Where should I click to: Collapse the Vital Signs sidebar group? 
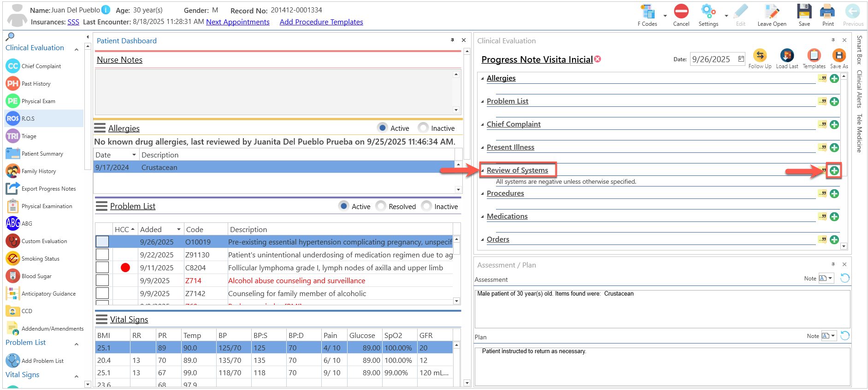[x=77, y=376]
